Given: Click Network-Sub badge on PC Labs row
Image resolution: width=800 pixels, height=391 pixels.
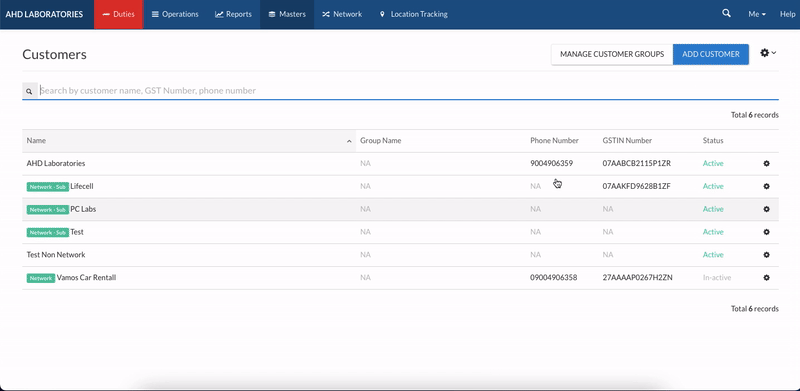Looking at the screenshot, I should 47,209.
